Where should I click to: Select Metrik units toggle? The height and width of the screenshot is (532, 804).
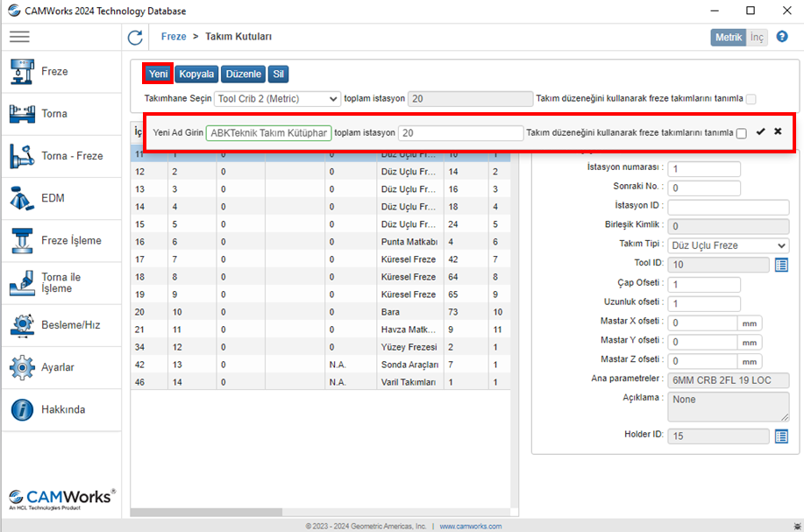pyautogui.click(x=728, y=37)
